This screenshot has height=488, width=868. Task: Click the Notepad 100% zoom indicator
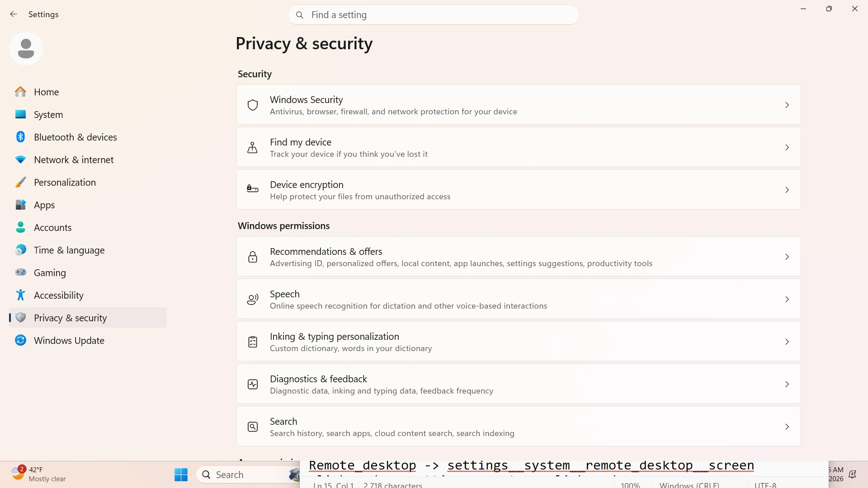coord(630,485)
